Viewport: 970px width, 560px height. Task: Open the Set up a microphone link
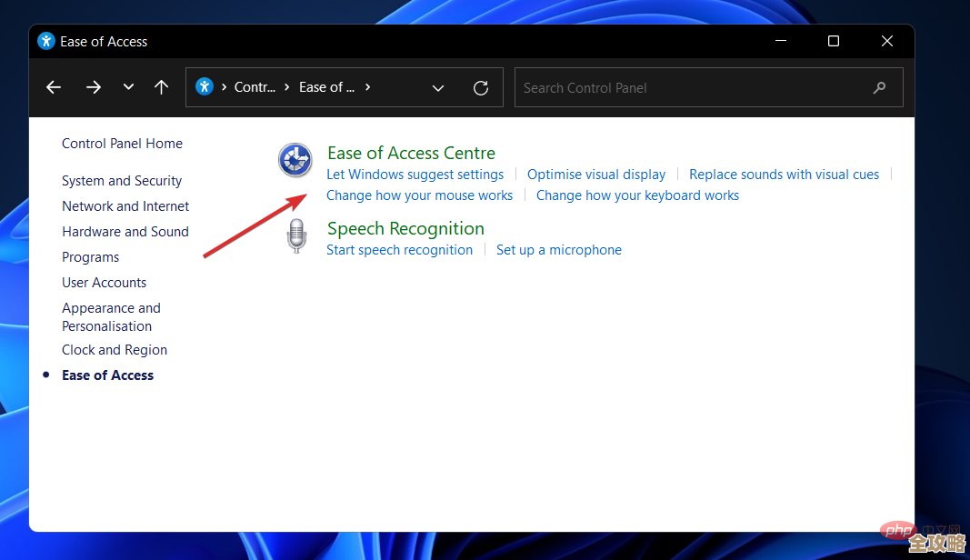point(559,250)
